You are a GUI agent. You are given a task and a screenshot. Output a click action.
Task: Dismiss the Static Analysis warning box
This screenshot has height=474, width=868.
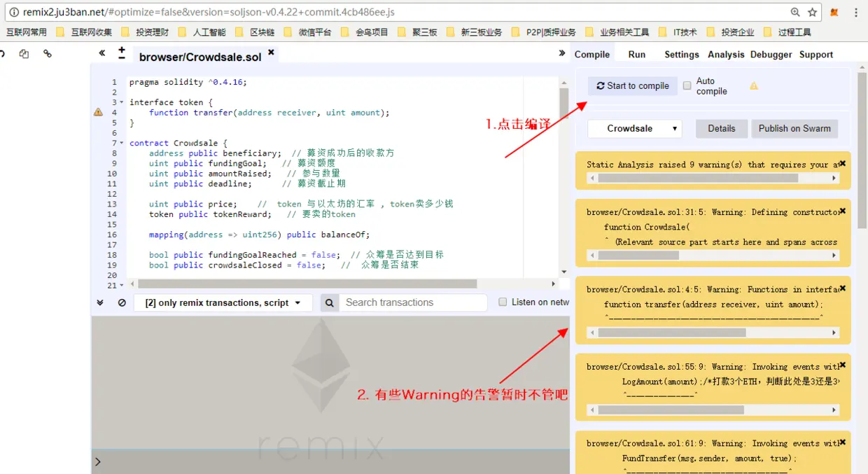click(843, 163)
